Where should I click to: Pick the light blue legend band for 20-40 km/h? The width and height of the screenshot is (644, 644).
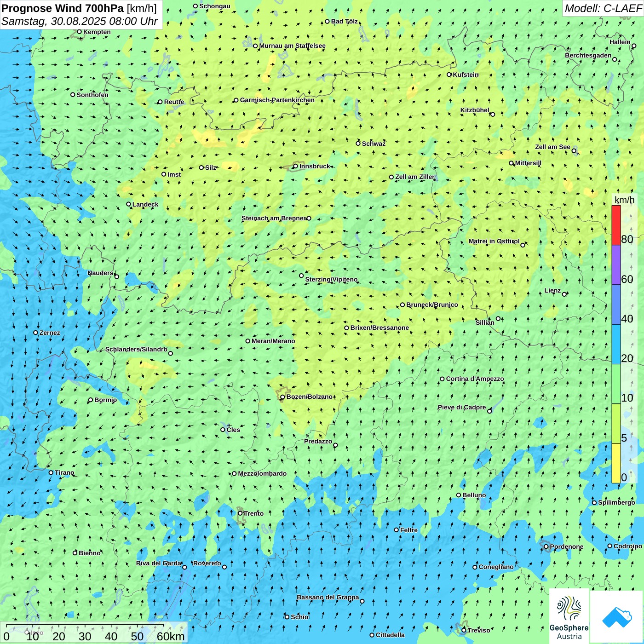pyautogui.click(x=616, y=345)
